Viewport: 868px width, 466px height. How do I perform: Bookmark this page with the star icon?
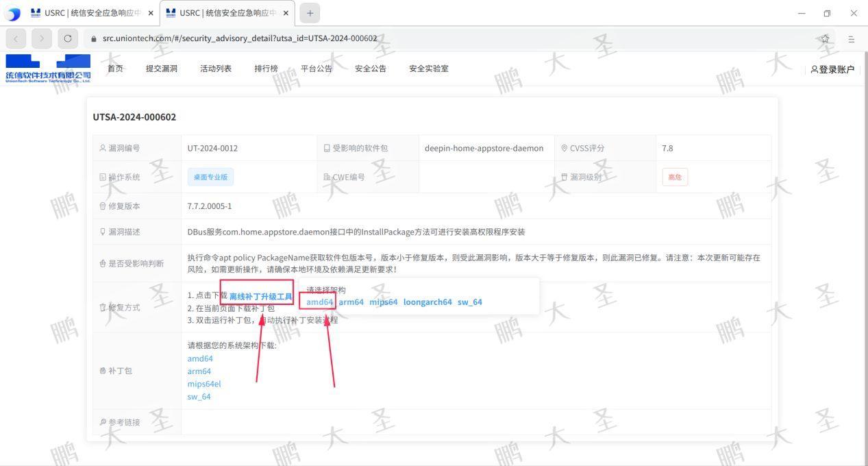[x=825, y=38]
